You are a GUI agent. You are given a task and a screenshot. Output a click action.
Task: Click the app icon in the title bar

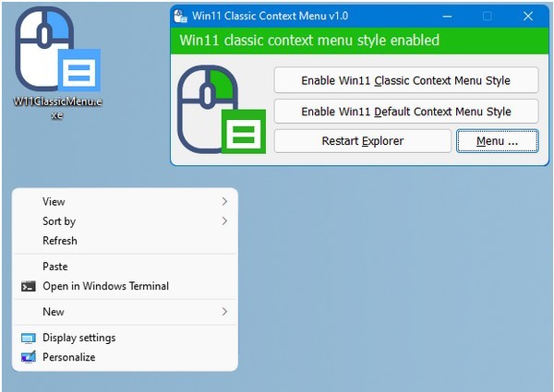pyautogui.click(x=181, y=16)
